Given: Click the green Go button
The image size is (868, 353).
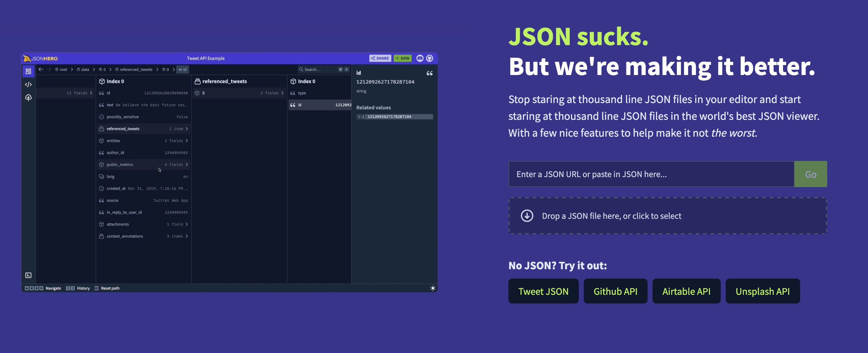Looking at the screenshot, I should pyautogui.click(x=811, y=174).
